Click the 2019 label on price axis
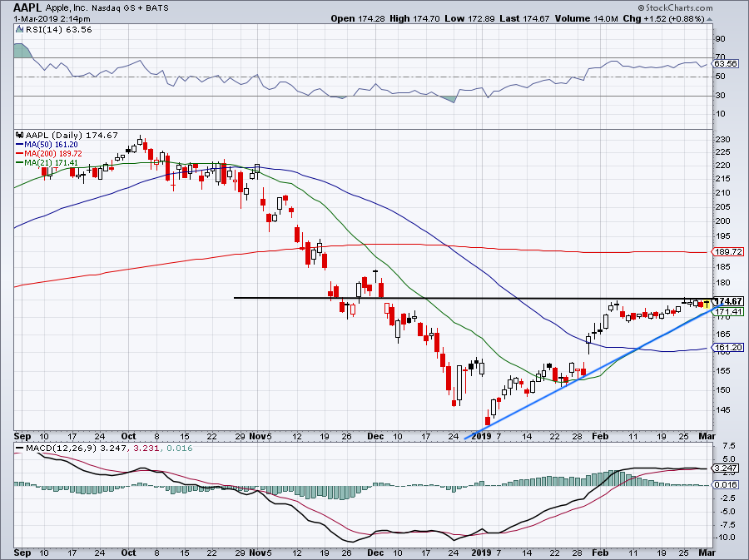This screenshot has height=560, width=749. (481, 436)
